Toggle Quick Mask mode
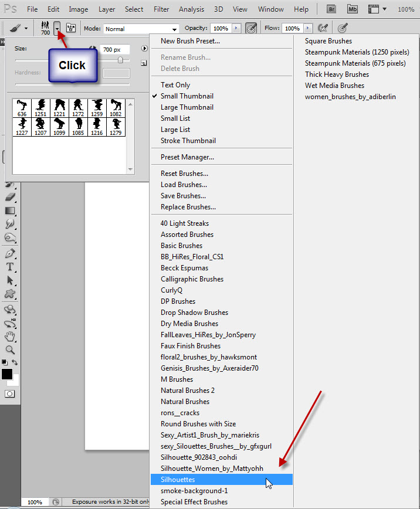 10,393
